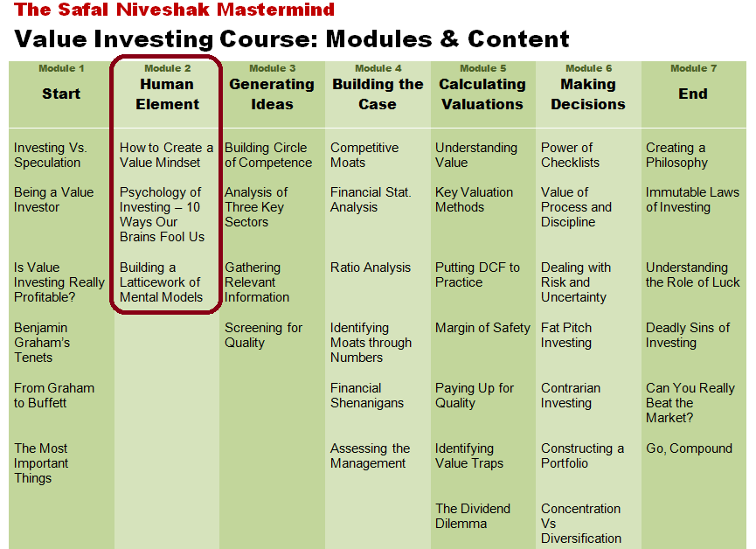Open Module 3 Generating Ideas heading
The height and width of the screenshot is (549, 756).
(272, 88)
